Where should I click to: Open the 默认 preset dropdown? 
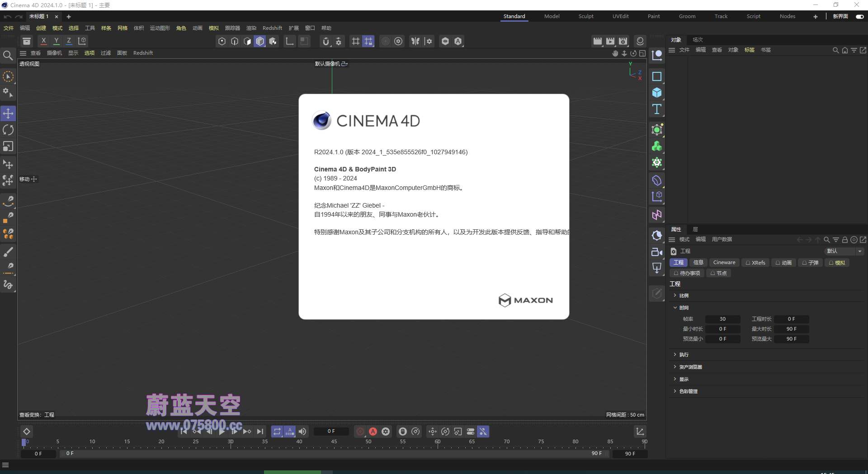[844, 251]
